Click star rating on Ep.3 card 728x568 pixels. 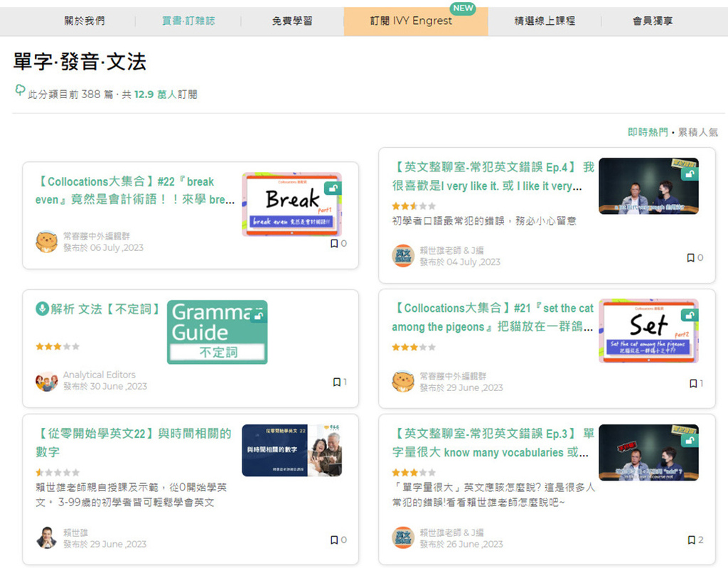point(414,472)
